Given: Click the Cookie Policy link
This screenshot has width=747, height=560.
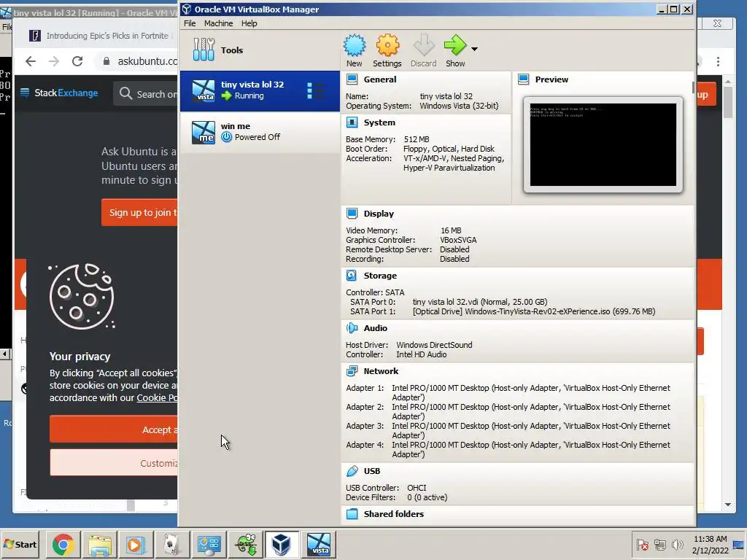Looking at the screenshot, I should [158, 397].
